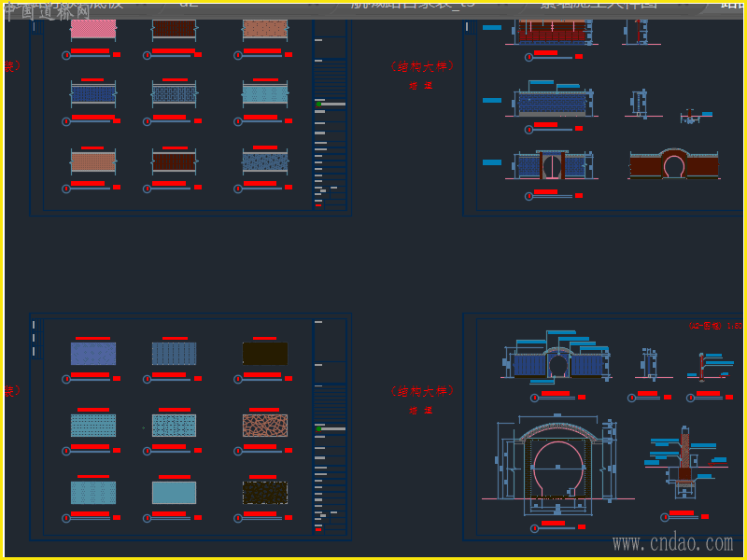Select the black dotted pattern tile

tap(264, 492)
